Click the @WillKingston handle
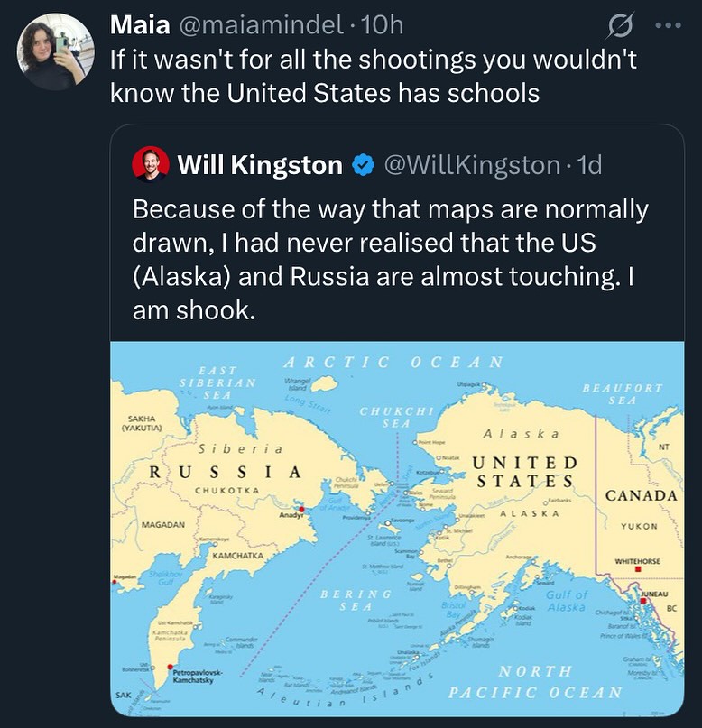Viewport: 702px width, 728px height. (x=472, y=165)
